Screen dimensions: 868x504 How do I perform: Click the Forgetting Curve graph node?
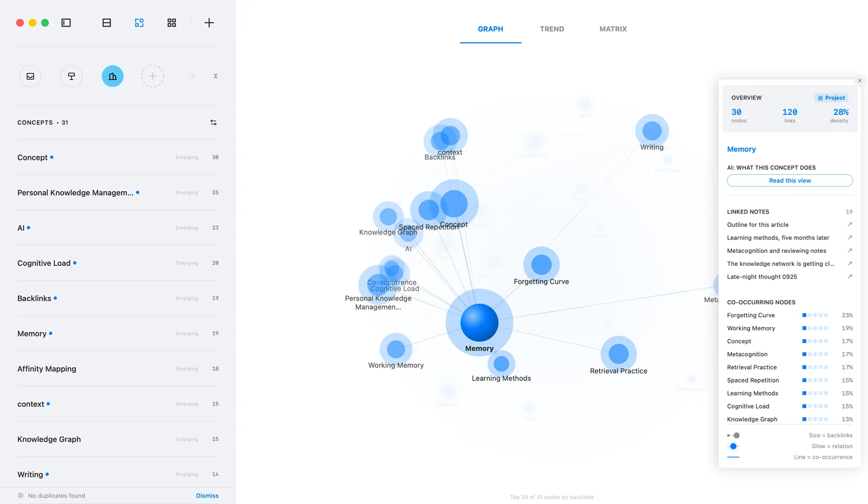click(x=541, y=265)
